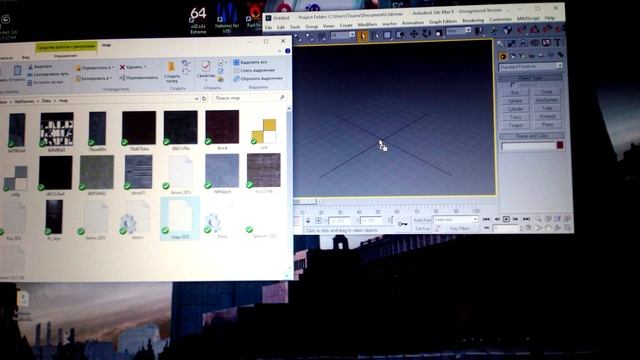This screenshot has width=640, height=360.
Task: Select the Lights category icon
Action: click(x=522, y=56)
